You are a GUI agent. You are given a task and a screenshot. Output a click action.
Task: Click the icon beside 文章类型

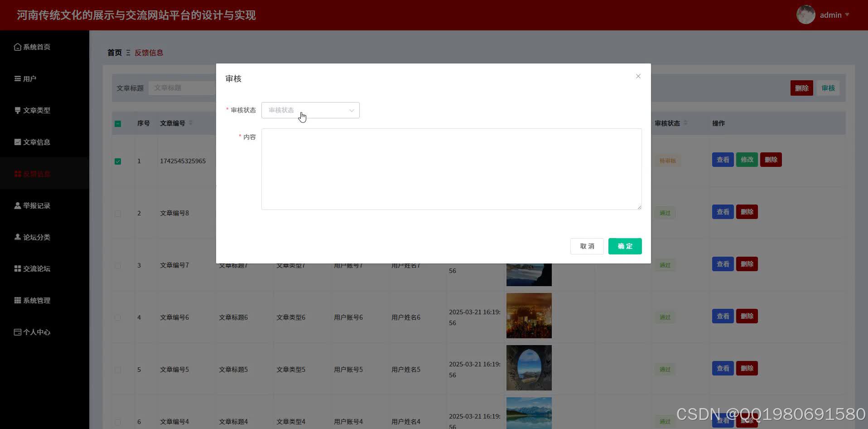coord(18,110)
